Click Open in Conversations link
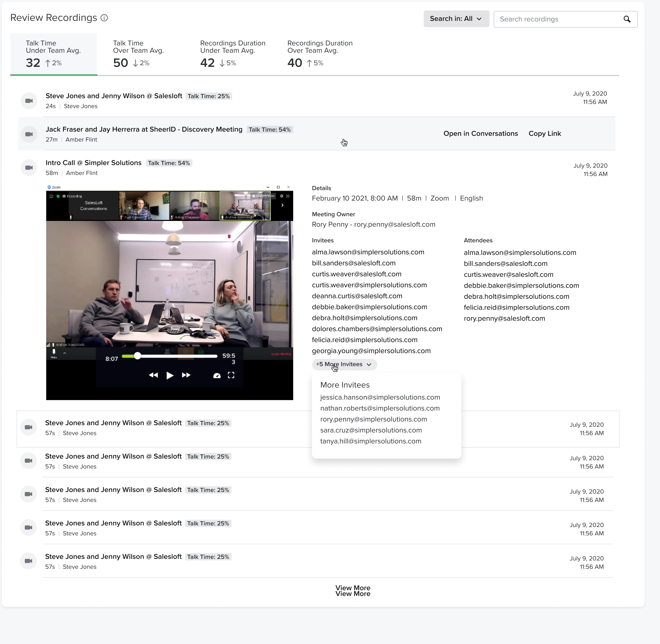The height and width of the screenshot is (644, 660). tap(480, 134)
